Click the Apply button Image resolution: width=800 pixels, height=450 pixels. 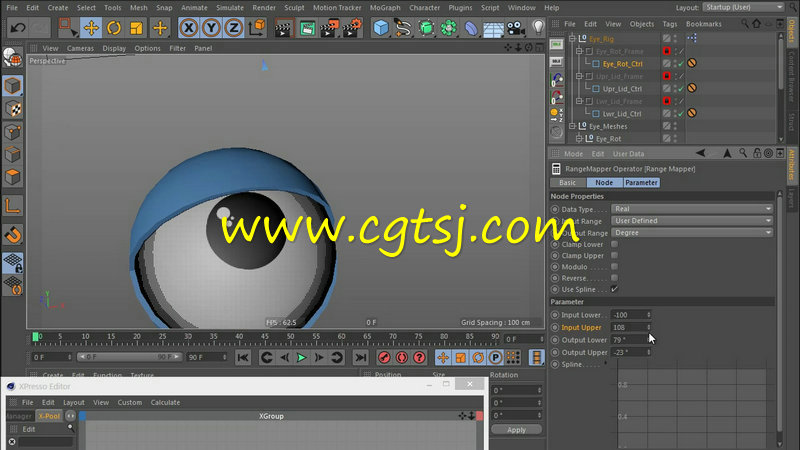(x=516, y=430)
